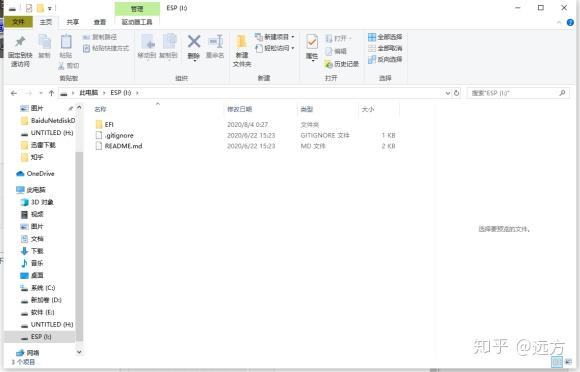This screenshot has height=372, width=580.
Task: Go back with the back arrow
Action: (x=14, y=93)
